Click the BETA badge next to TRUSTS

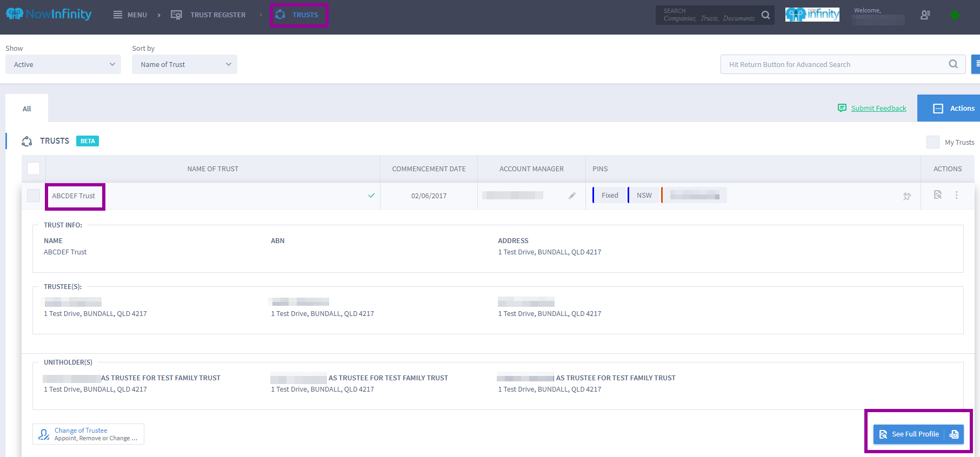click(88, 141)
